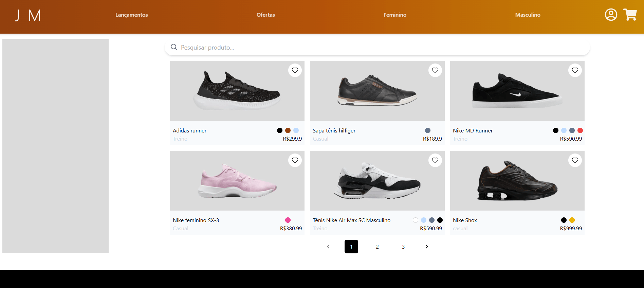Open the Lançamentos menu

tap(131, 15)
